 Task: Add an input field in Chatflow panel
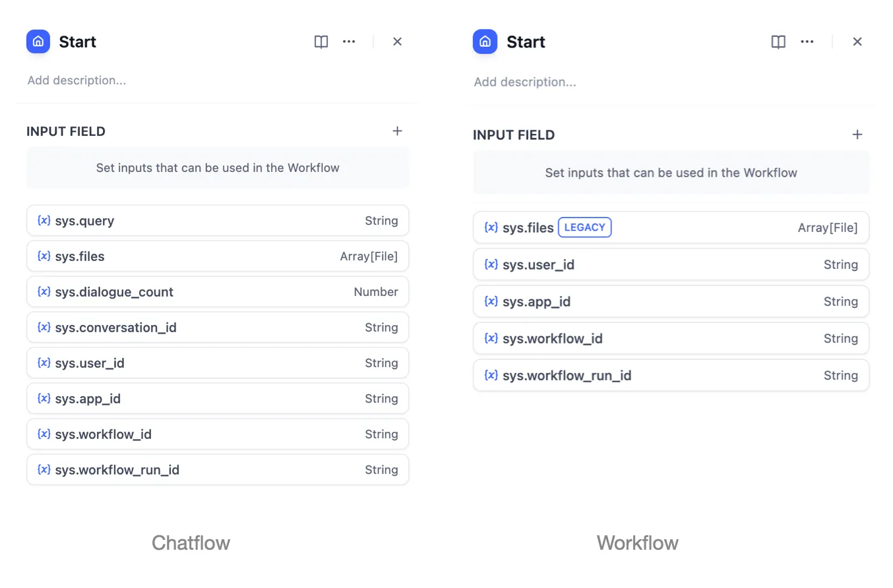[x=397, y=131]
